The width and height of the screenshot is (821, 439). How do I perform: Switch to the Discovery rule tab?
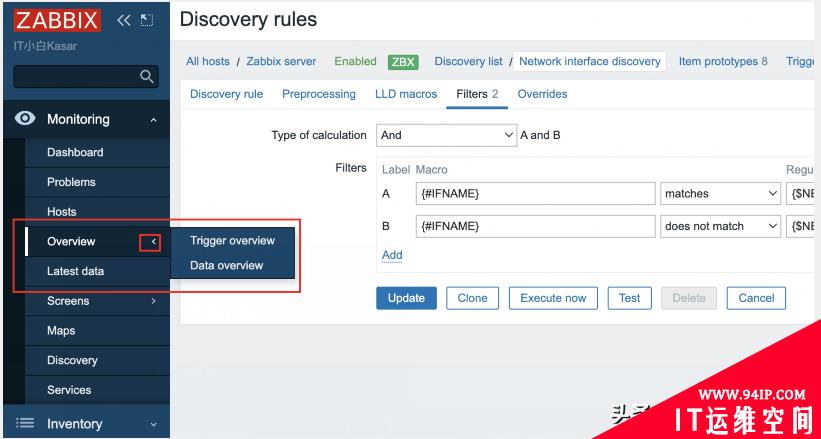coord(226,94)
